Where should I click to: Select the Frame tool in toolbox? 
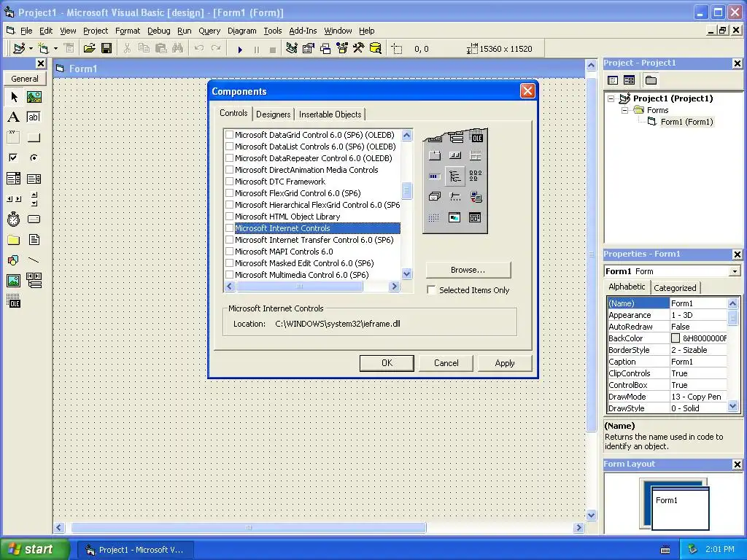click(14, 137)
